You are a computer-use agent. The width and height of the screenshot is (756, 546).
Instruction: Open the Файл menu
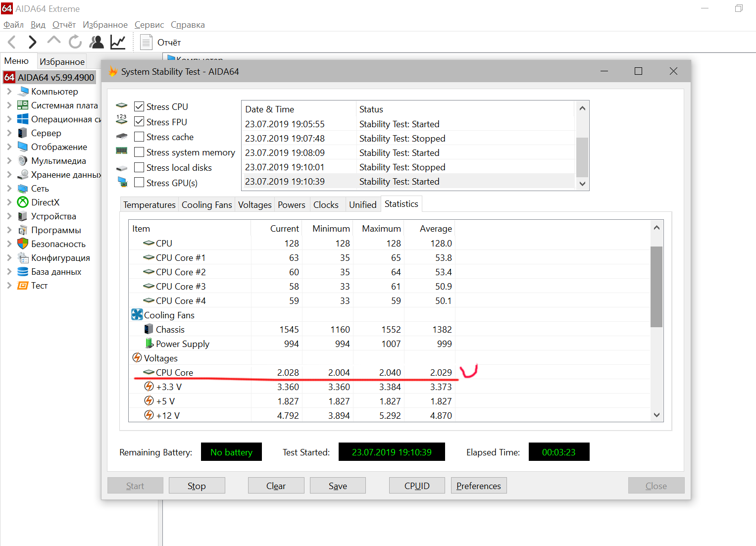point(13,25)
